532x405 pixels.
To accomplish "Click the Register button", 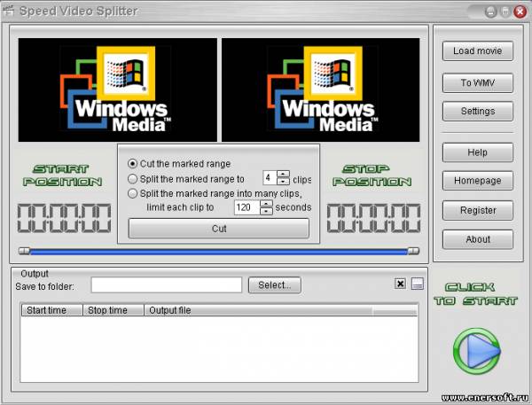I will coord(478,210).
